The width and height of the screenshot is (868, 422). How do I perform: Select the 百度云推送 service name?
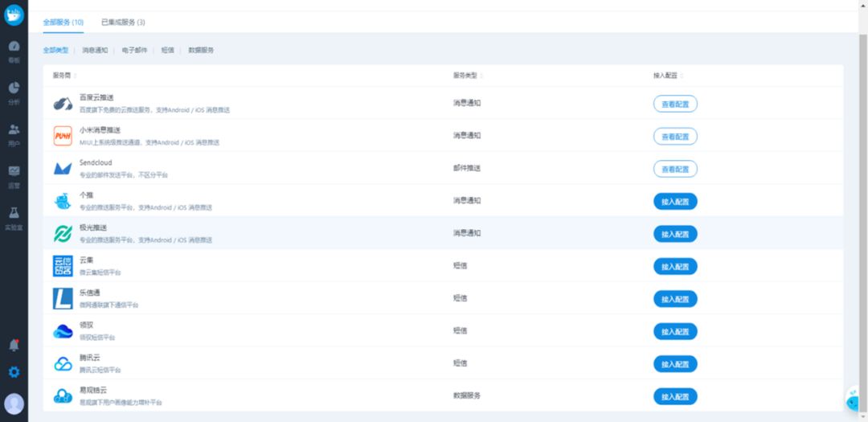[x=97, y=97]
